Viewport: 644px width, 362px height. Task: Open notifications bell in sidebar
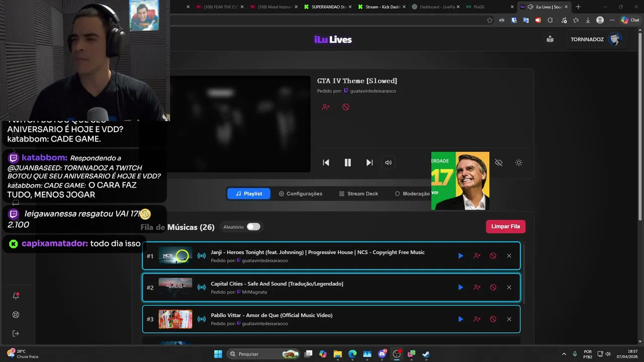[x=16, y=296]
